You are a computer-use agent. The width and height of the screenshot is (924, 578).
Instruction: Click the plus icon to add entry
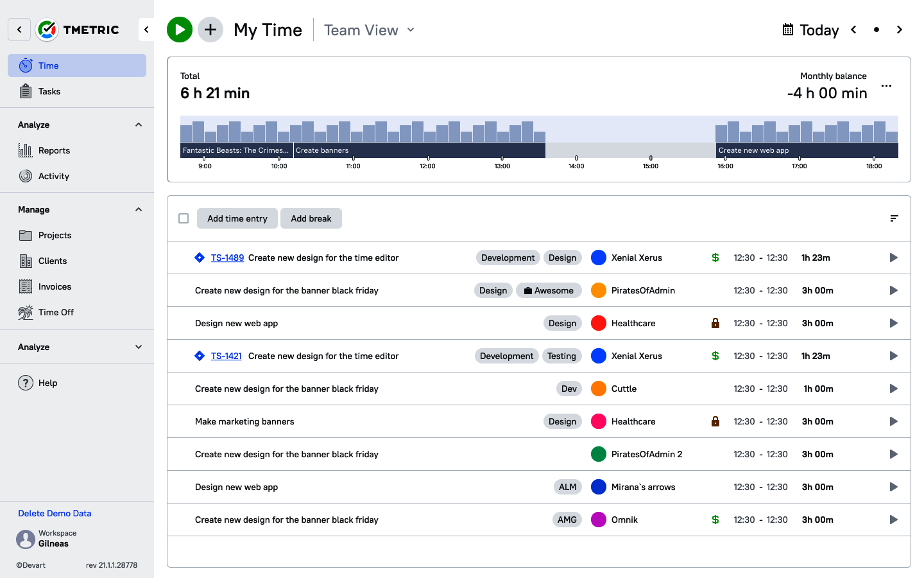tap(210, 30)
